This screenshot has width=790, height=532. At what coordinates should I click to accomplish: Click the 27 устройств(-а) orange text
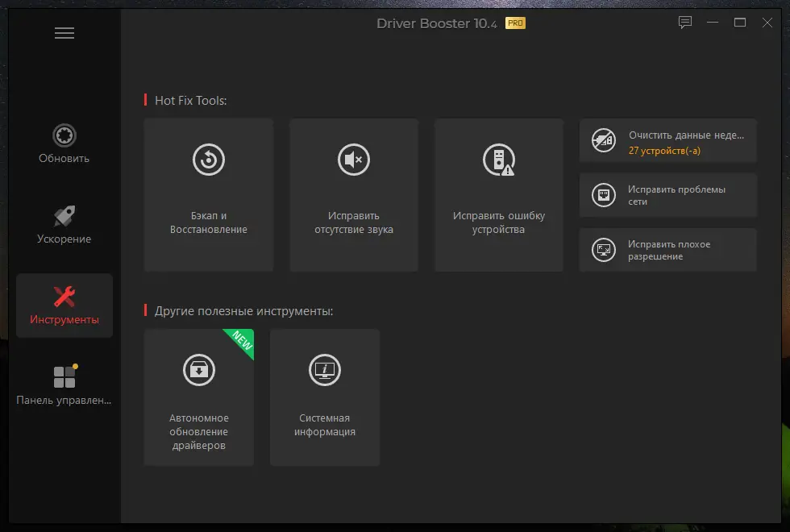(x=664, y=151)
